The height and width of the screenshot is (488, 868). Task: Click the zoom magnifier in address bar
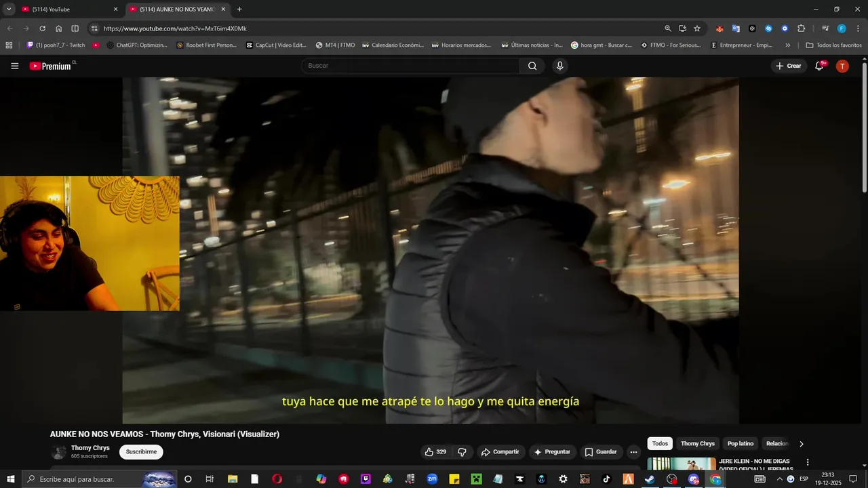(x=668, y=28)
